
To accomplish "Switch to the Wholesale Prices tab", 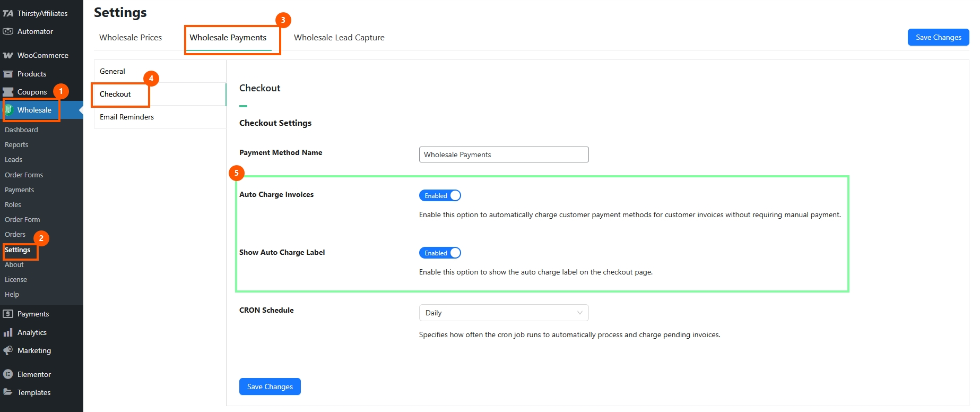I will [x=131, y=38].
